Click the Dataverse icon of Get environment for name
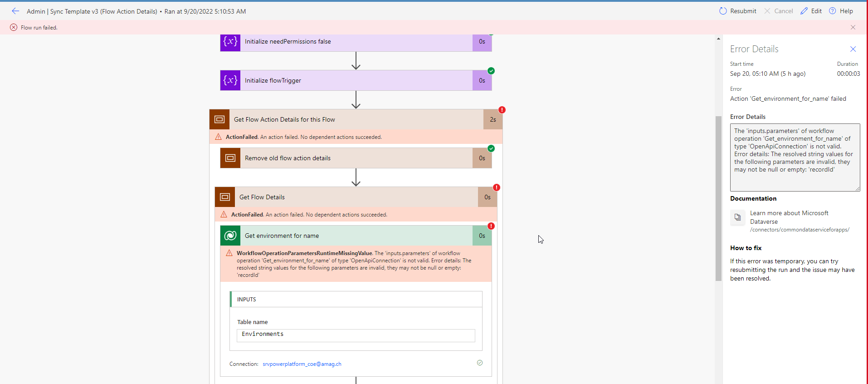The height and width of the screenshot is (384, 868). [x=230, y=236]
